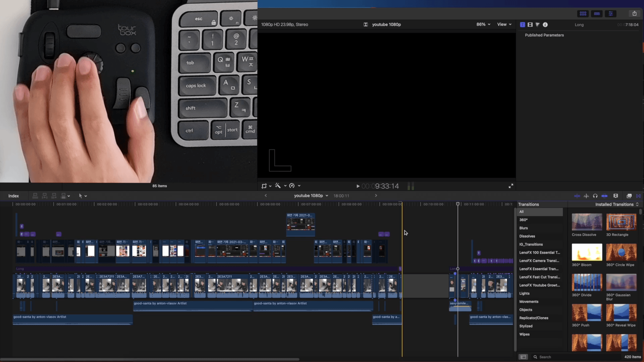Open the video inspector filmstrip icon
Image resolution: width=644 pixels, height=362 pixels.
coord(530,24)
